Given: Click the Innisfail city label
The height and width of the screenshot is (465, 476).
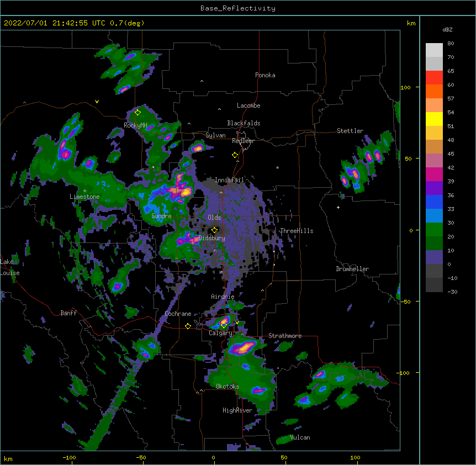Looking at the screenshot, I should (x=229, y=180).
